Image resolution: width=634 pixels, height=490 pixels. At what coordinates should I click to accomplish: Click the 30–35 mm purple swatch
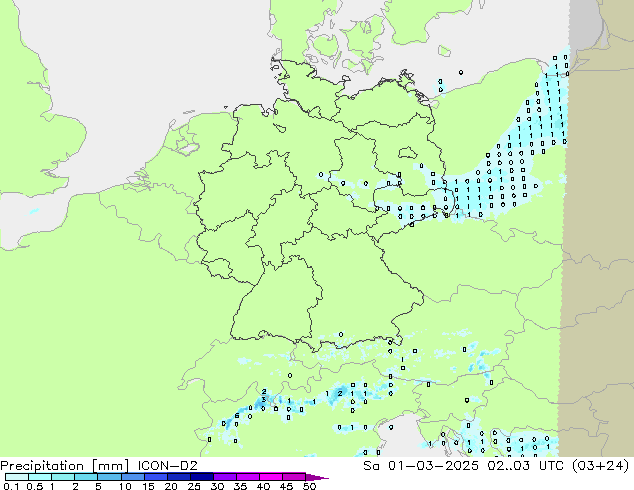click(224, 477)
